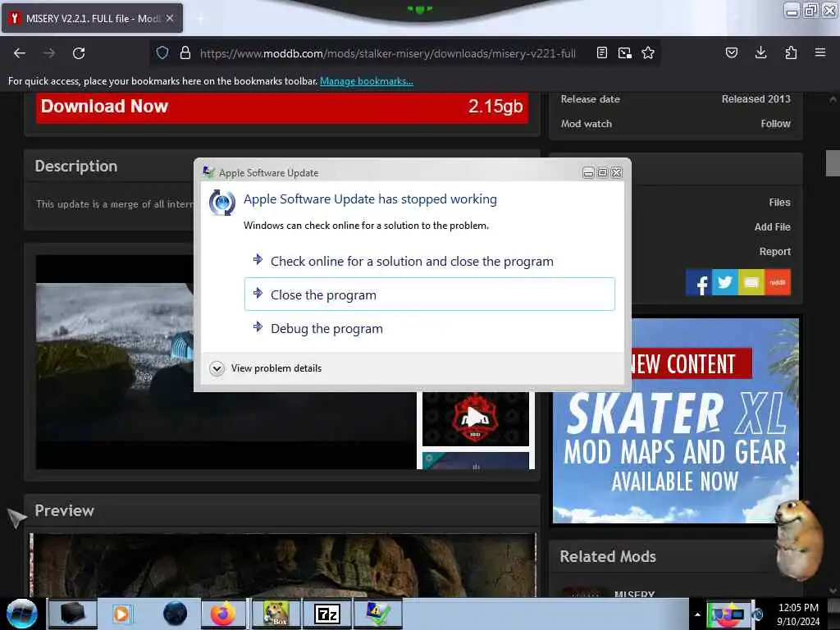The height and width of the screenshot is (630, 840).
Task: Open the Windows Start orb
Action: click(x=22, y=614)
